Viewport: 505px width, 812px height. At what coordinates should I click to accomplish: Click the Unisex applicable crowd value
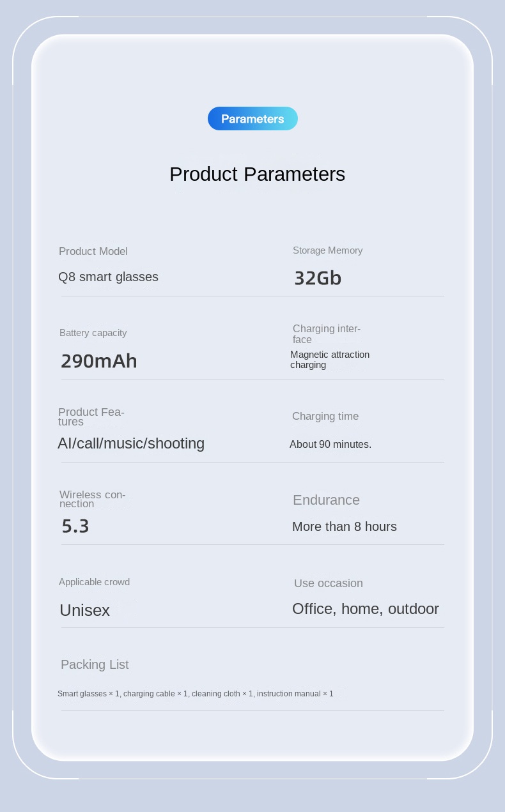pyautogui.click(x=84, y=610)
